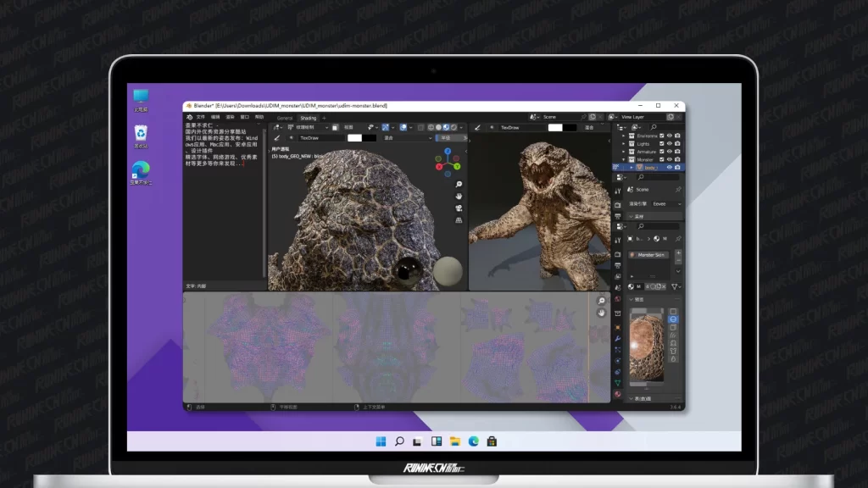Toggle visibility of the Monster collection
868x488 pixels.
(670, 159)
